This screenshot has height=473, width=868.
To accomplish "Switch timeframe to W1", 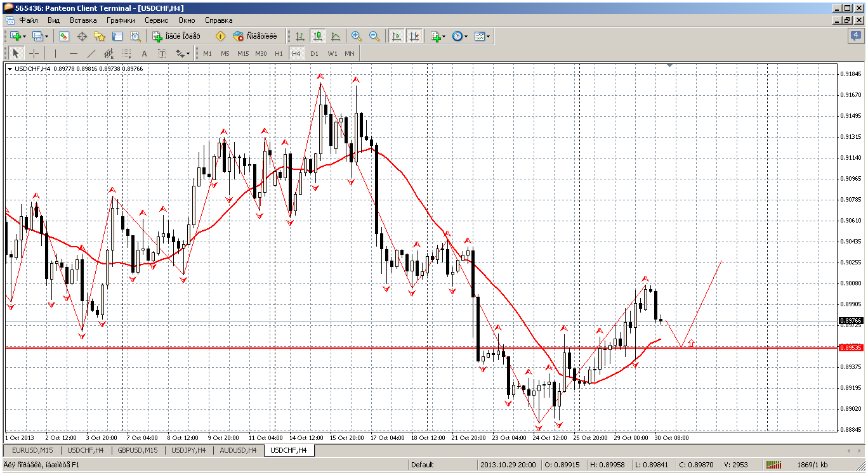I will click(x=332, y=53).
